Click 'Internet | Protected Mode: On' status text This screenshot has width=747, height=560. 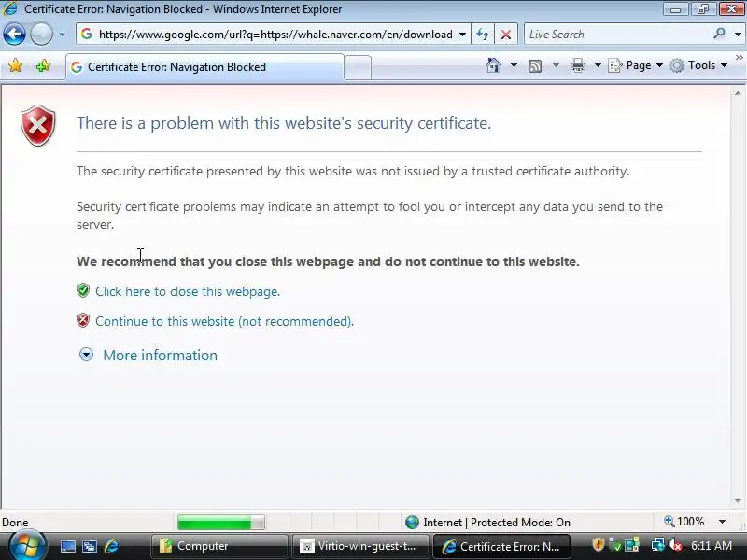point(497,523)
